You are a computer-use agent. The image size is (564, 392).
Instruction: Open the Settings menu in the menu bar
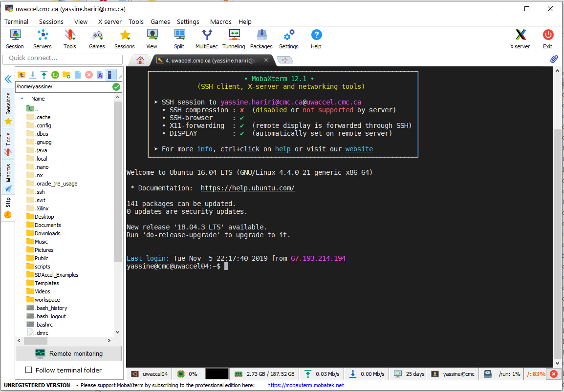(188, 21)
